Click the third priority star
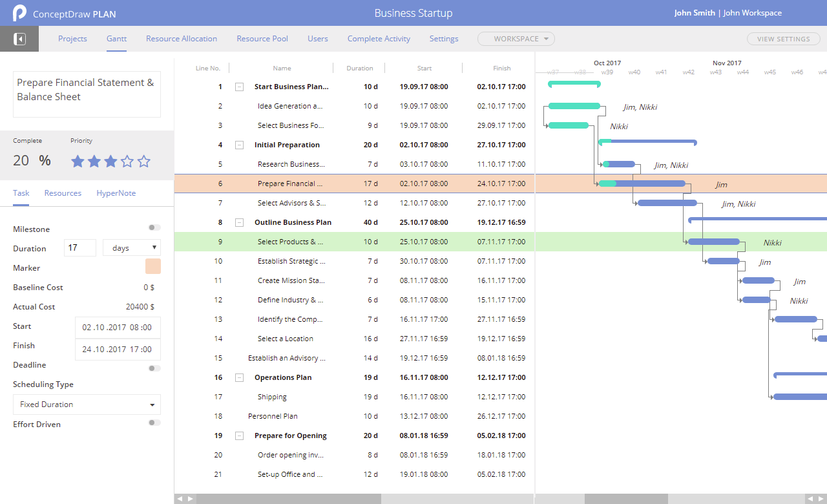Screen dimensions: 827x504 [x=110, y=162]
